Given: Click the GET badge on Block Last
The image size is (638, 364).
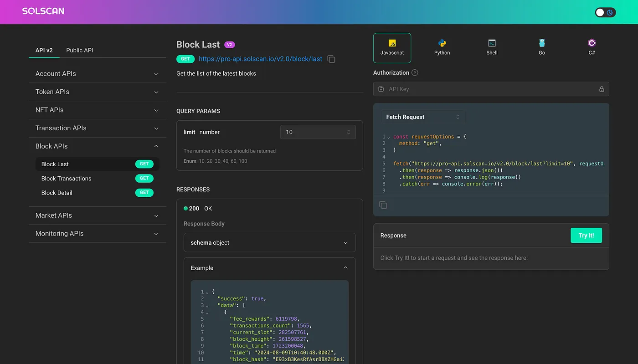Looking at the screenshot, I should [144, 164].
